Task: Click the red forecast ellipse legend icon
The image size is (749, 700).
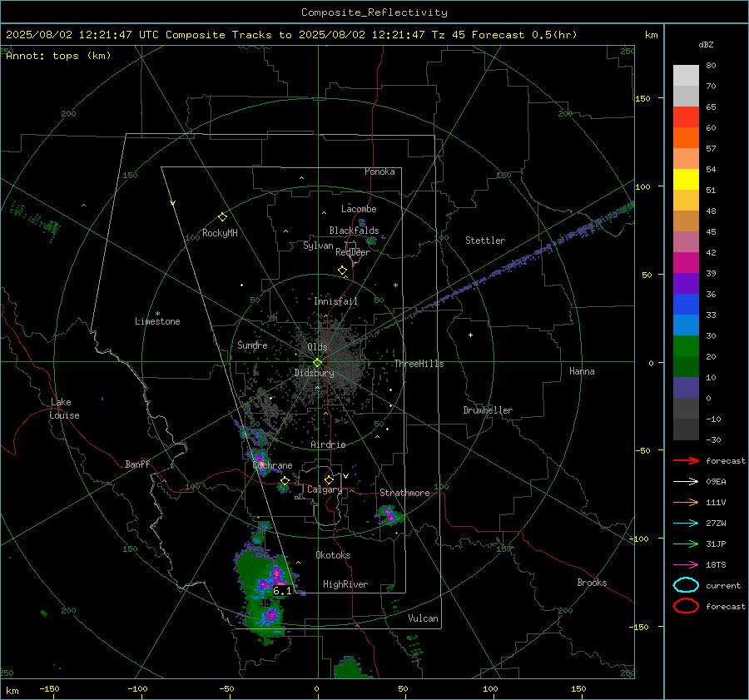Action: [686, 606]
